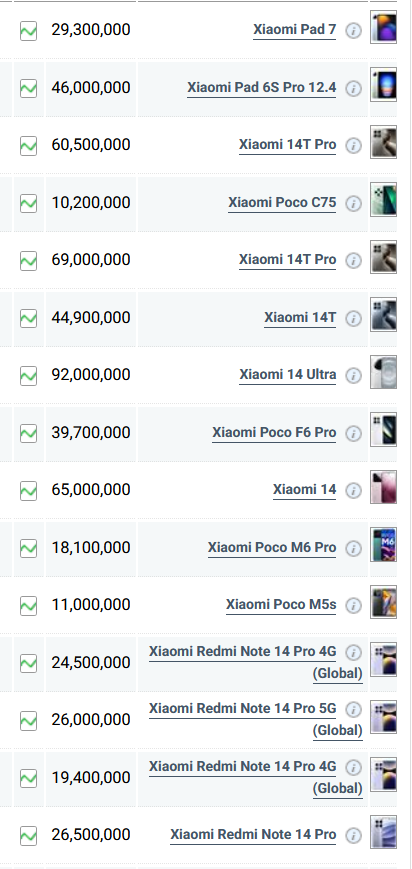The height and width of the screenshot is (869, 412).
Task: Open the Xiaomi Poco M6 Pro thumbnail
Action: (384, 545)
